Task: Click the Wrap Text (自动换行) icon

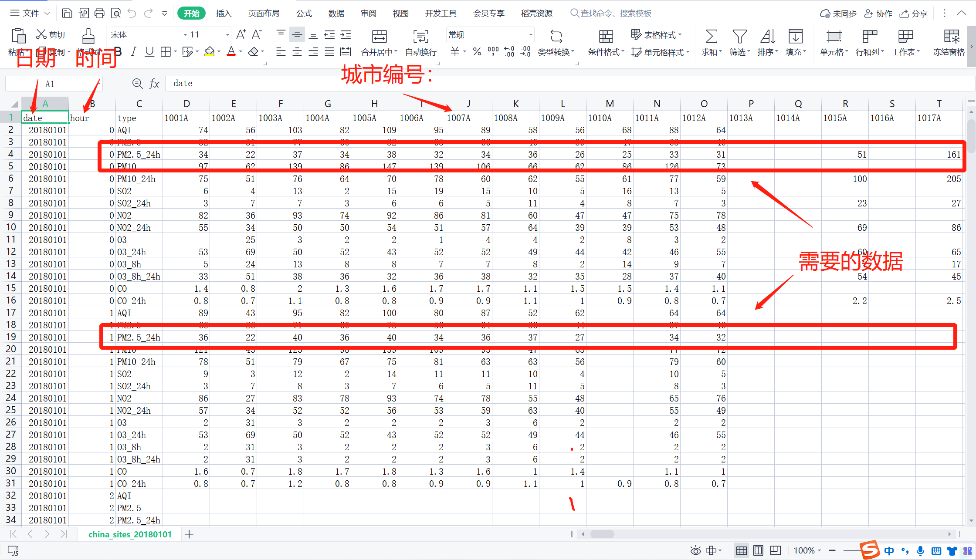Action: click(420, 37)
